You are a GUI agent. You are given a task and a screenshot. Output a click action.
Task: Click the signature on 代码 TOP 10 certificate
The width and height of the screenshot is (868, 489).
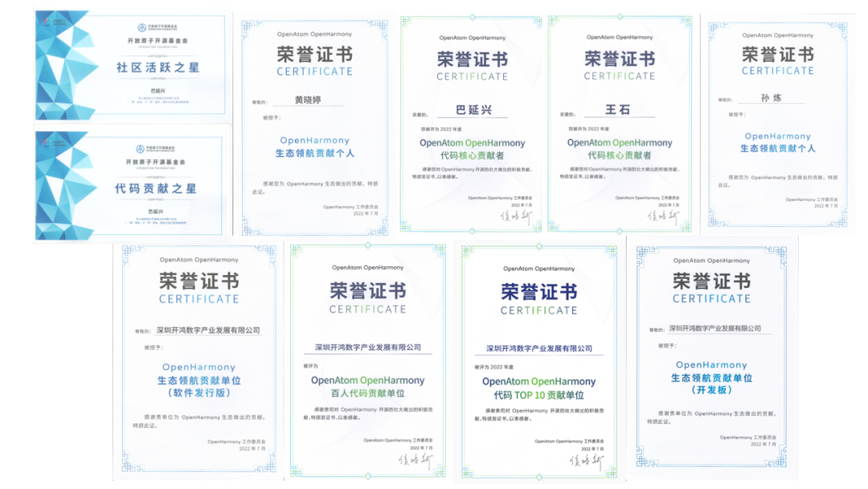coord(586,462)
